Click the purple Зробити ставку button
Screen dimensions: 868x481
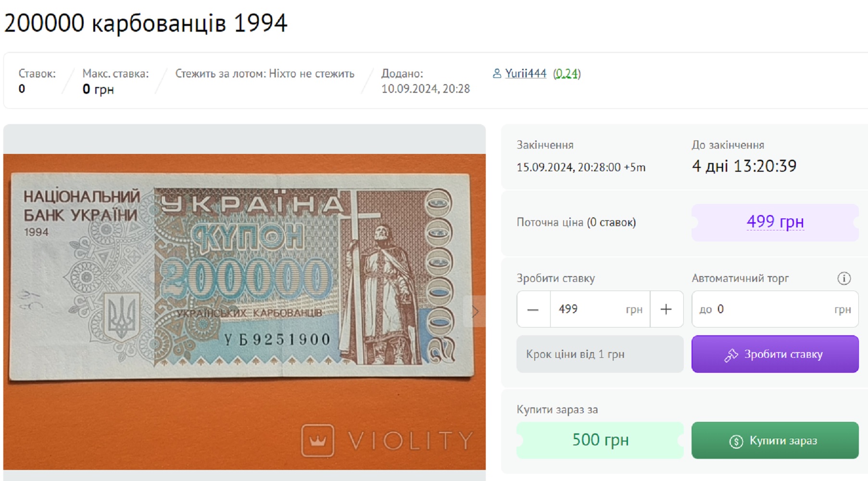(775, 354)
